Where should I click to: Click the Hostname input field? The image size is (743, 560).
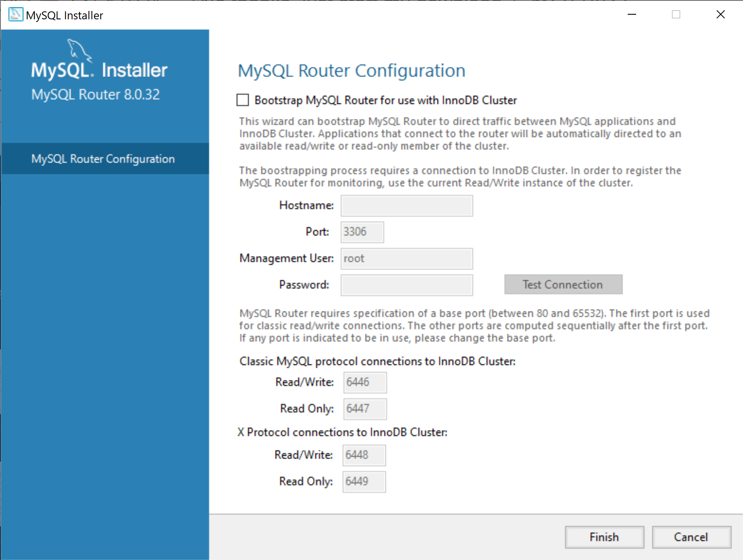[406, 206]
